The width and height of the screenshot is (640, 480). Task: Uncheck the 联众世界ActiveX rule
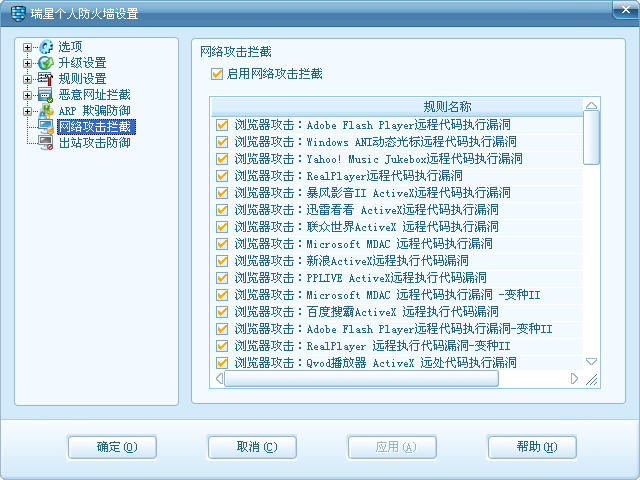pyautogui.click(x=222, y=227)
